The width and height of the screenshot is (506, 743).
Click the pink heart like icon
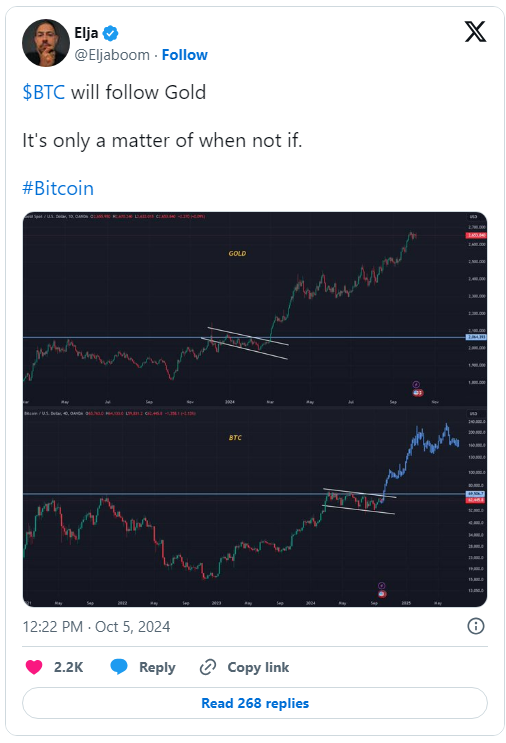34,667
